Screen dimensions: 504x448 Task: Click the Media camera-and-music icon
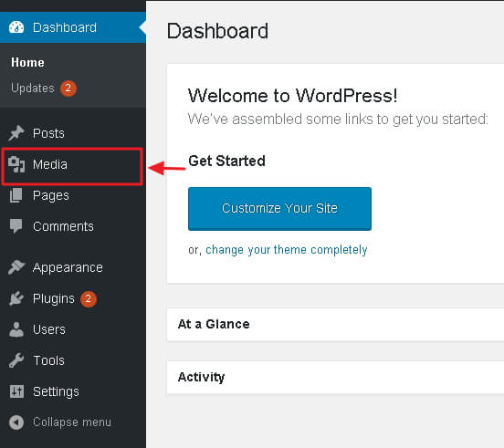(16, 164)
